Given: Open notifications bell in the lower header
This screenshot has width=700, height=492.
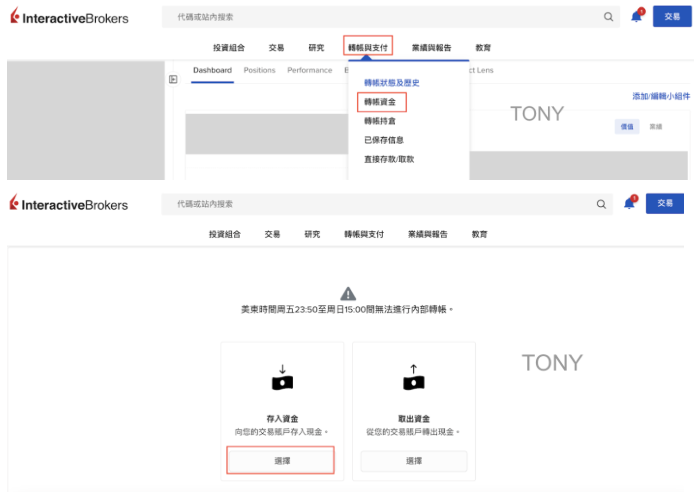Looking at the screenshot, I should coord(629,204).
